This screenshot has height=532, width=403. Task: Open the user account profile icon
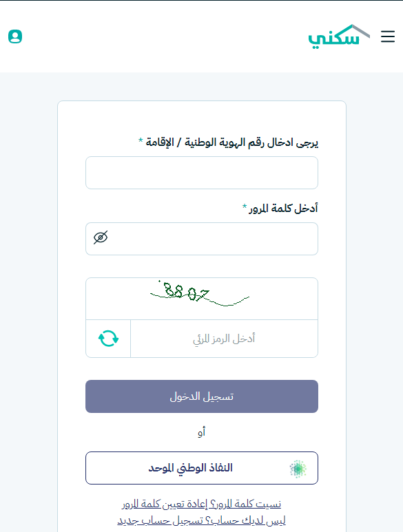click(x=15, y=36)
